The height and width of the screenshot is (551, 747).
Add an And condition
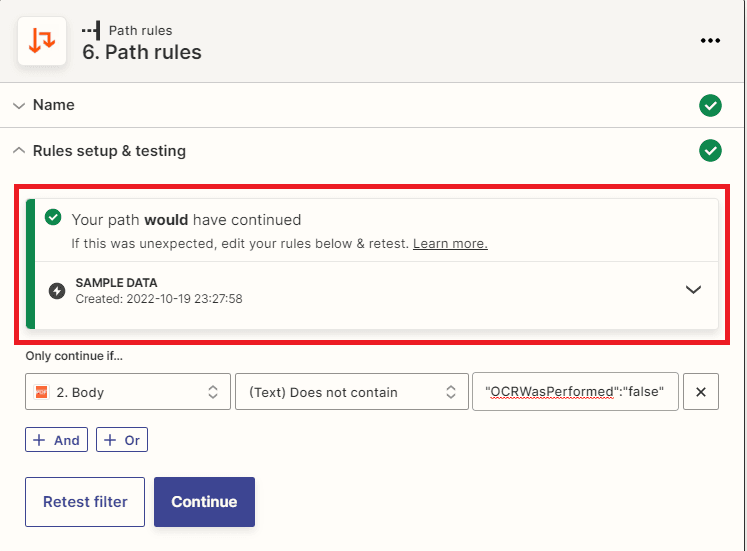(x=56, y=440)
